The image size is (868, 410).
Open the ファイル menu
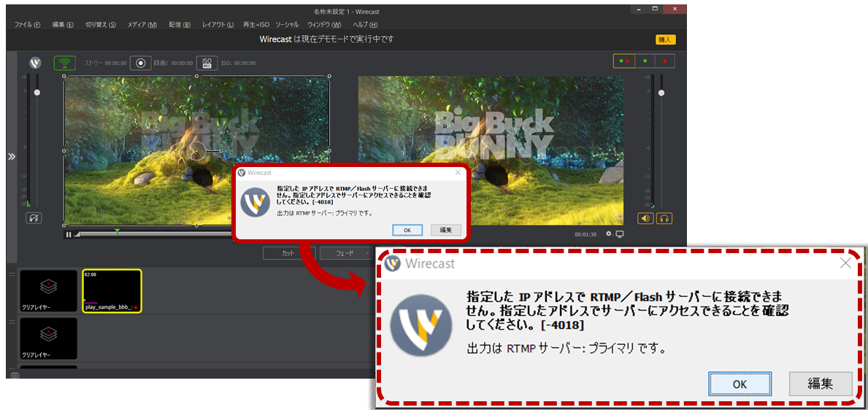tap(27, 25)
